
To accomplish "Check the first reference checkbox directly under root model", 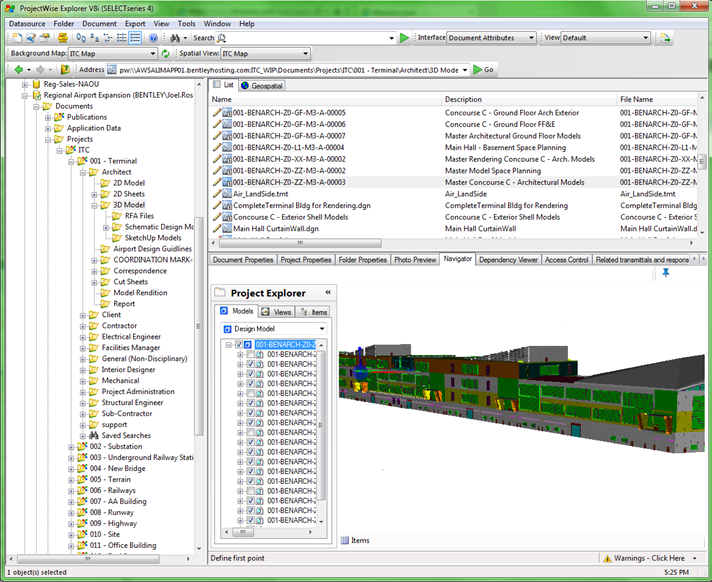I will [x=250, y=354].
